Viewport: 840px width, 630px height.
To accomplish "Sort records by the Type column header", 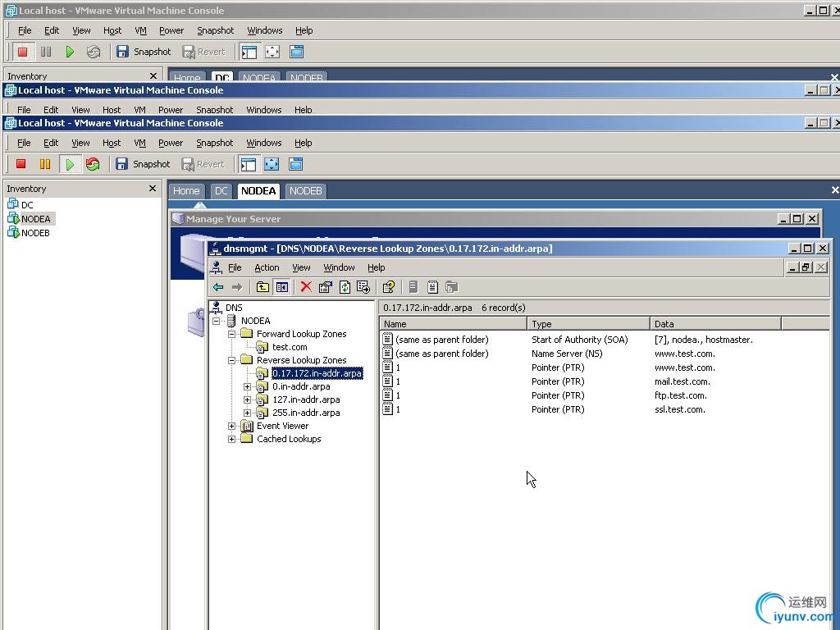I will pyautogui.click(x=588, y=323).
